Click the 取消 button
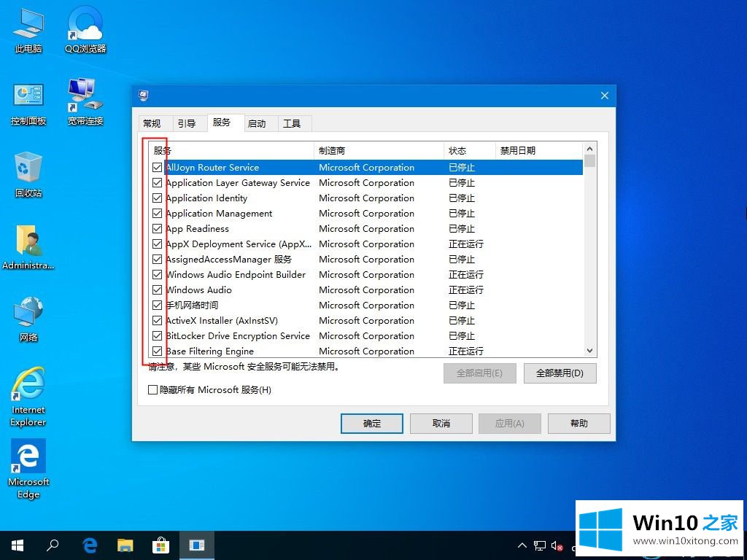Viewport: 747px width, 560px height. pos(441,424)
